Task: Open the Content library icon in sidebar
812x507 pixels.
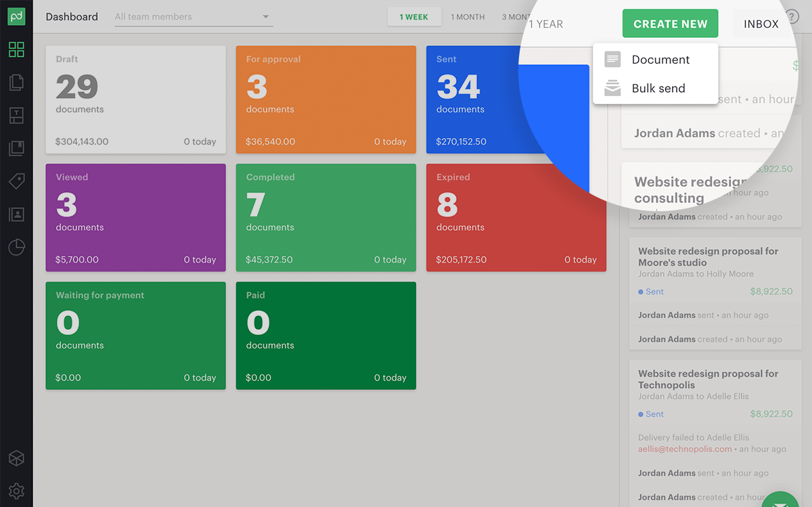Action: 16,148
